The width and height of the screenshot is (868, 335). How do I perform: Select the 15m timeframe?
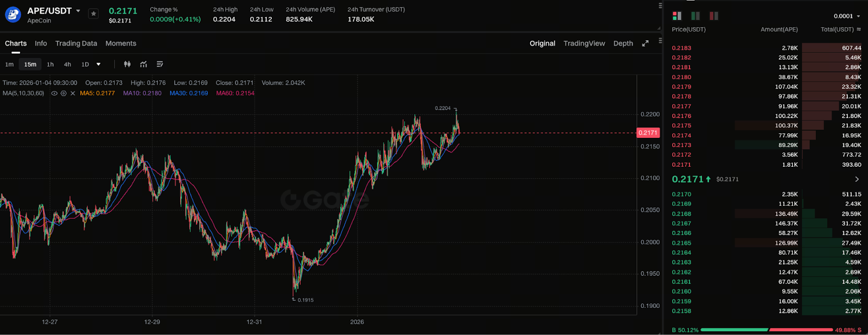tap(30, 64)
